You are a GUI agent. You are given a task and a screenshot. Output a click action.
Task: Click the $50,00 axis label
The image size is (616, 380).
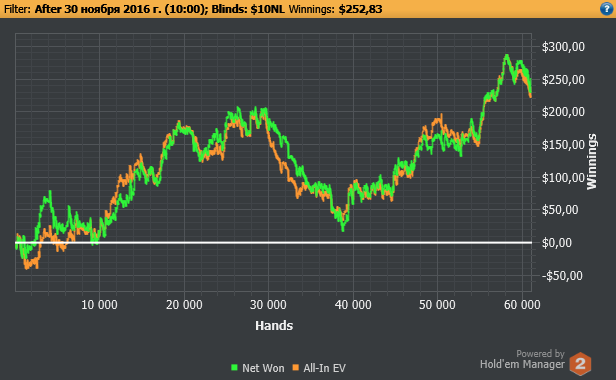click(561, 210)
